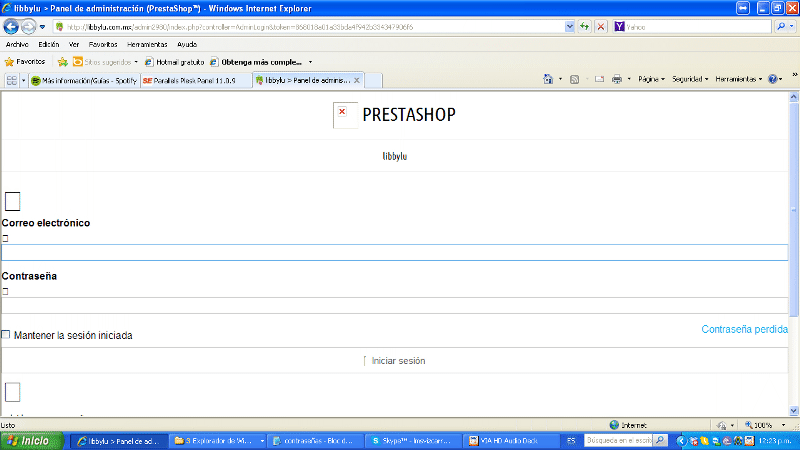The width and height of the screenshot is (800, 450).
Task: Close the libbylu tab with its X
Action: click(357, 80)
